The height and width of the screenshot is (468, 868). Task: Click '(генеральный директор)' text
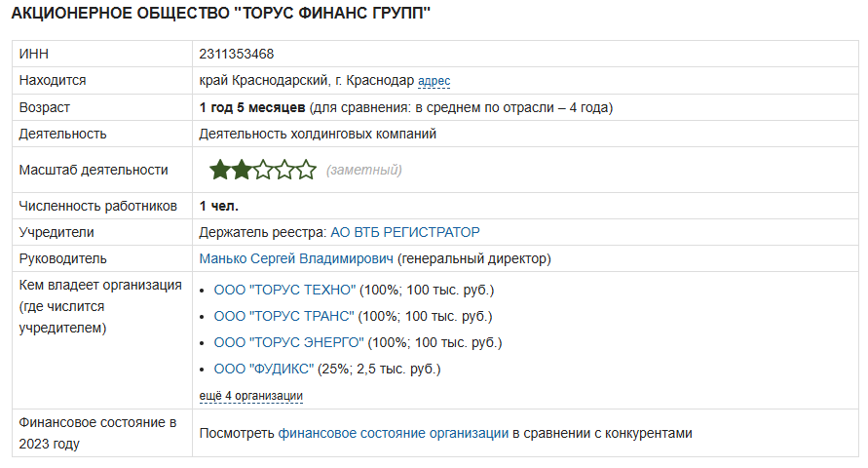(x=474, y=258)
